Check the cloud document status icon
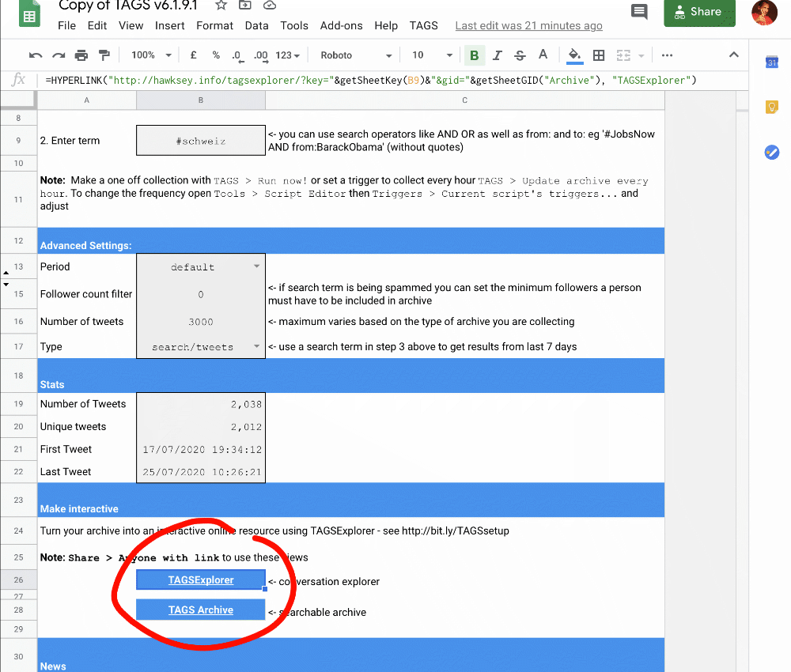This screenshot has width=791, height=672. point(270,5)
